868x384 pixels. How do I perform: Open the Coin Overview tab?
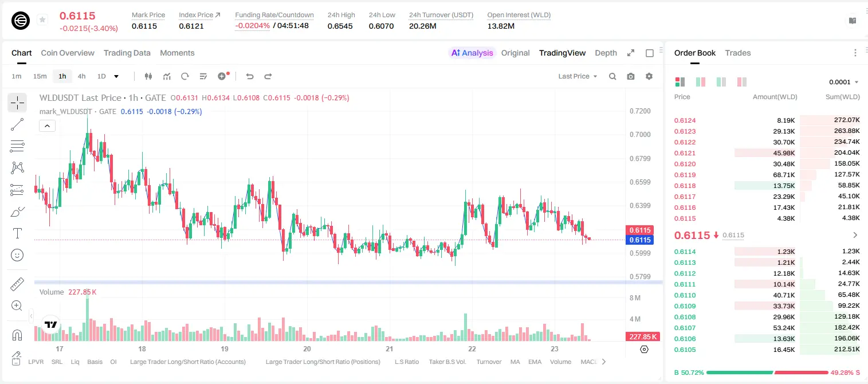[x=68, y=53]
